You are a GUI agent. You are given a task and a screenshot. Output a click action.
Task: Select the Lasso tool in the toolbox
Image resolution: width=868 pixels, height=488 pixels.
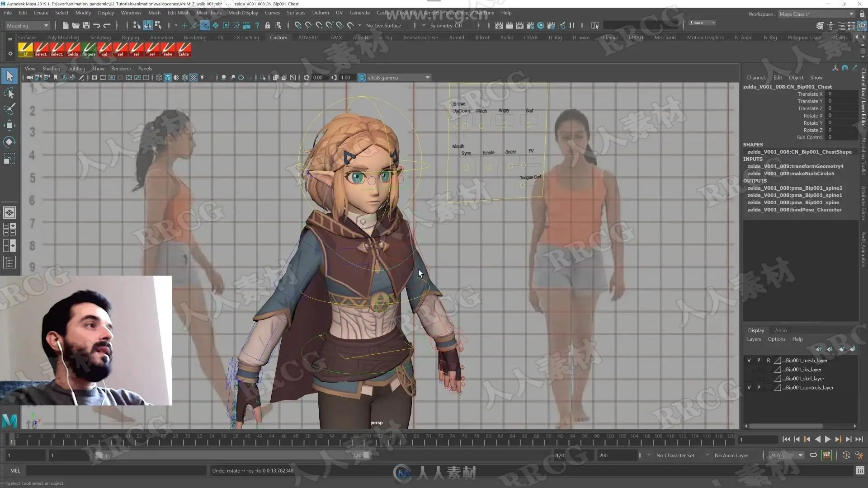point(9,93)
